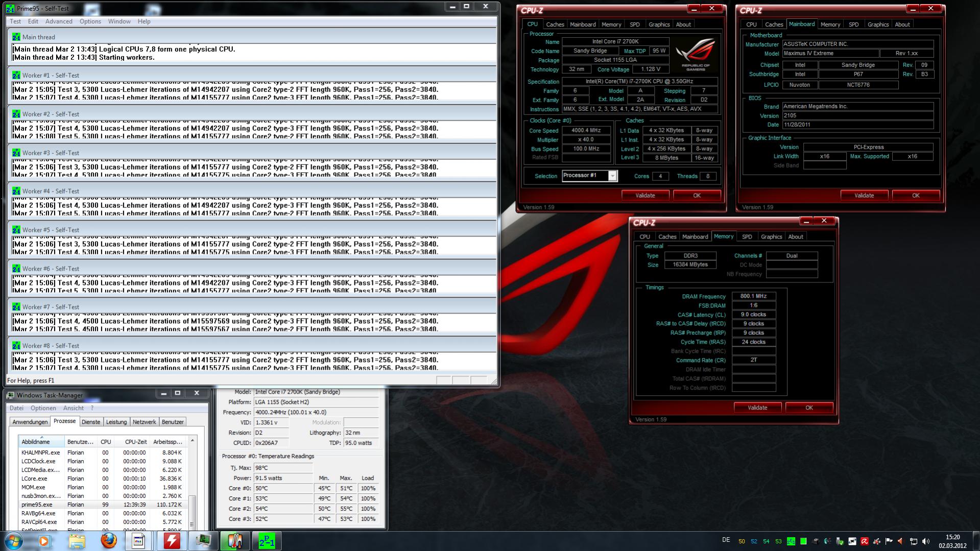The image size is (980, 551).
Task: Click the red lightning bolt taskbar icon
Action: coord(172,541)
